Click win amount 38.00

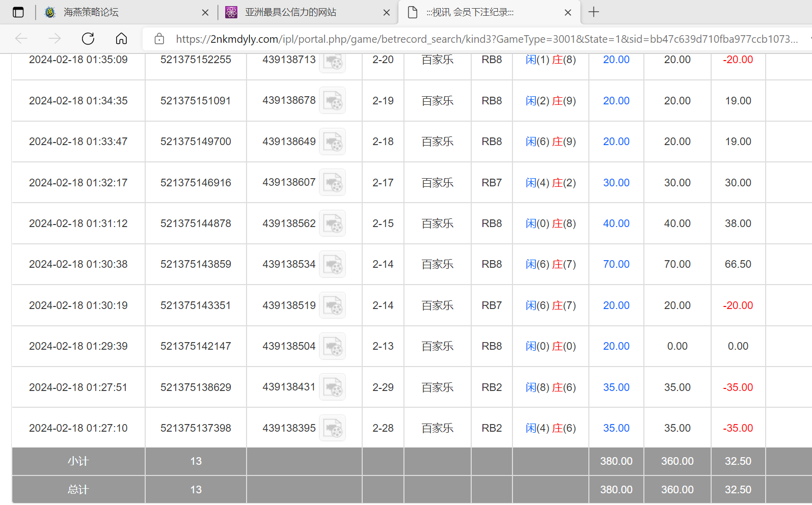(x=738, y=223)
